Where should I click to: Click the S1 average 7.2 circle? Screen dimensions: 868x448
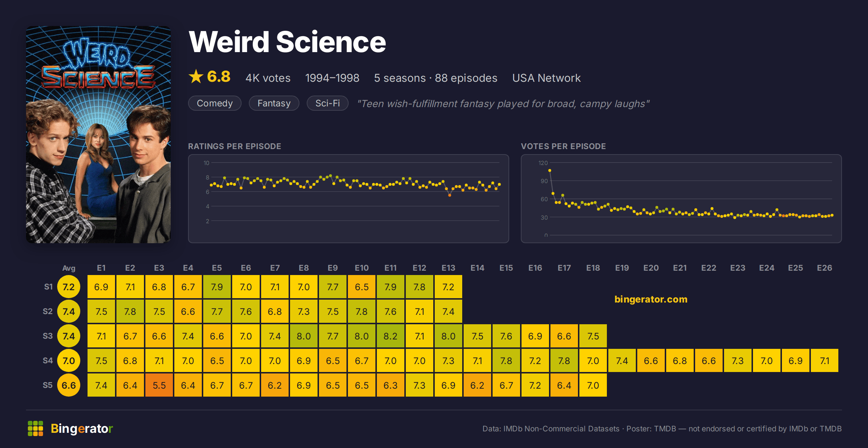click(69, 287)
